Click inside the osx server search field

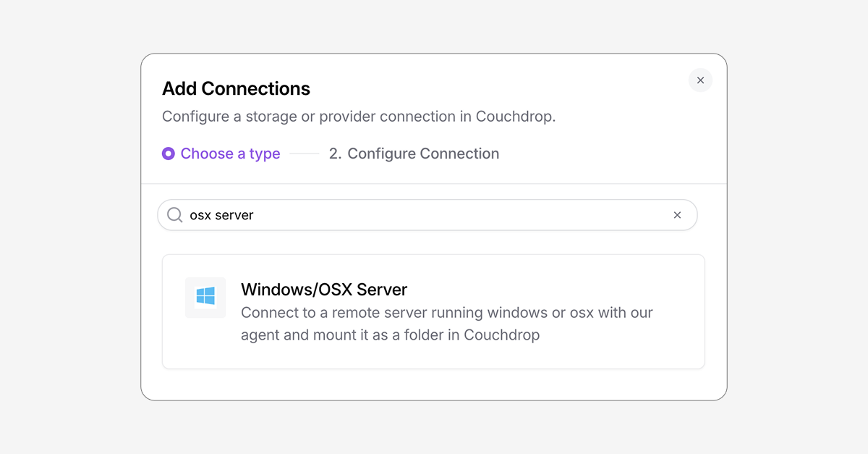click(x=427, y=215)
